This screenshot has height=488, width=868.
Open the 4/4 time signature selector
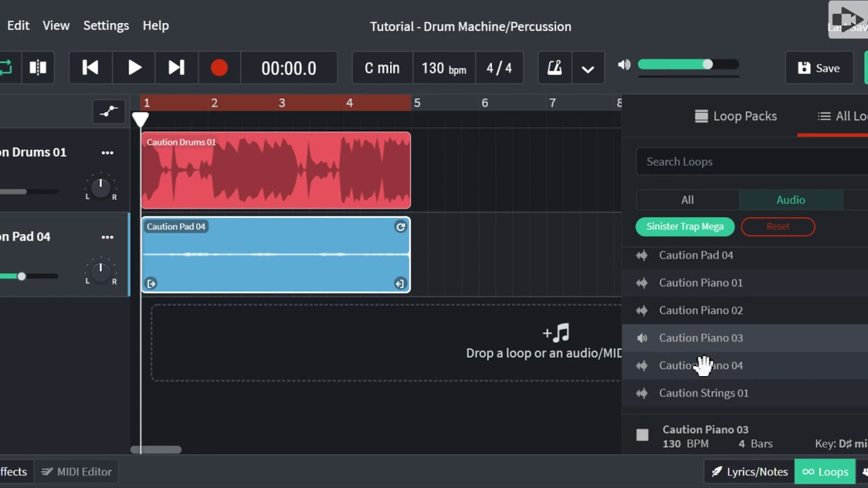tap(499, 68)
